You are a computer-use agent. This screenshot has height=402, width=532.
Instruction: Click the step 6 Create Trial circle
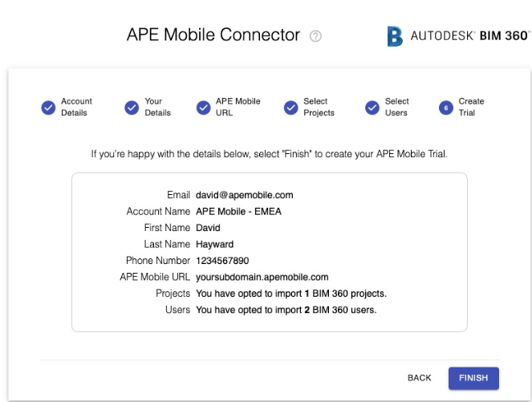446,108
